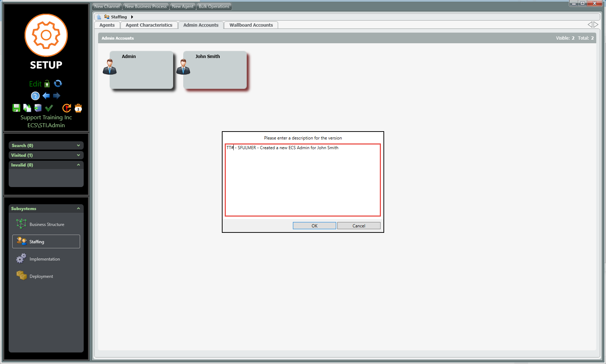Click the blue refresh arrows icon
Screen dimensions: 606x364
coord(58,84)
